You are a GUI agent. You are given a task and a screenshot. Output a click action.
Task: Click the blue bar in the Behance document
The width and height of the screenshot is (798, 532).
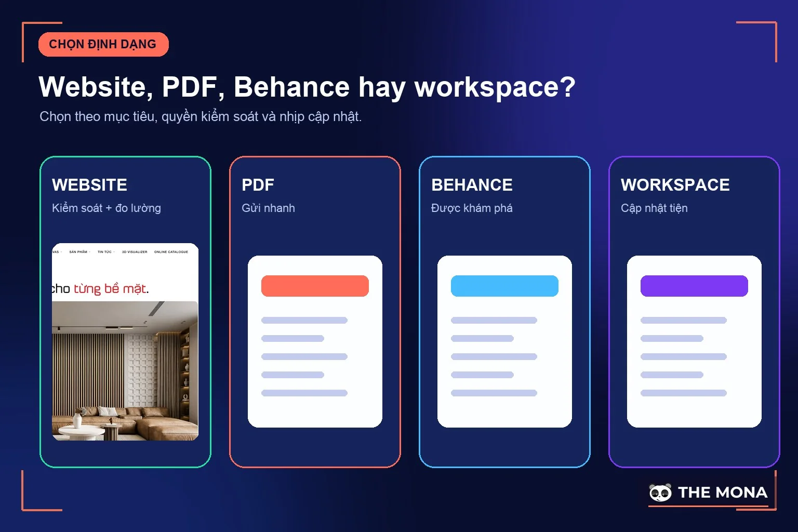click(504, 286)
